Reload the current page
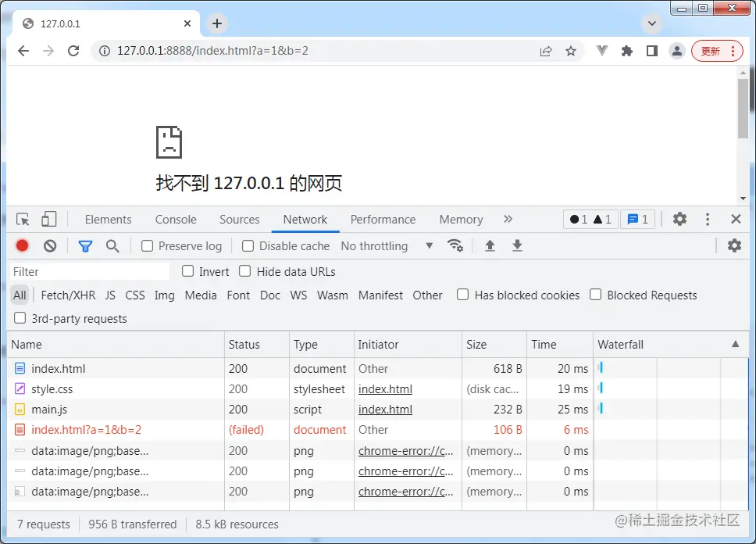The image size is (756, 544). tap(73, 51)
